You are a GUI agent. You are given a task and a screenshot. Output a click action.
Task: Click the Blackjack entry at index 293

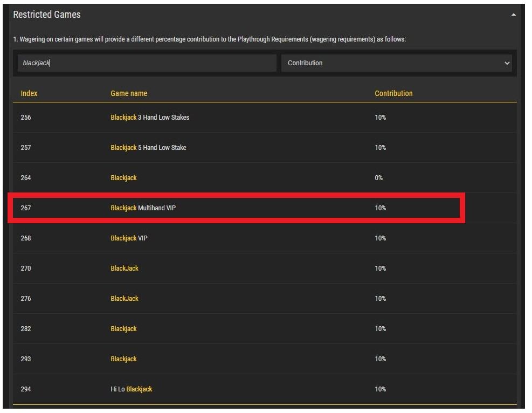123,359
